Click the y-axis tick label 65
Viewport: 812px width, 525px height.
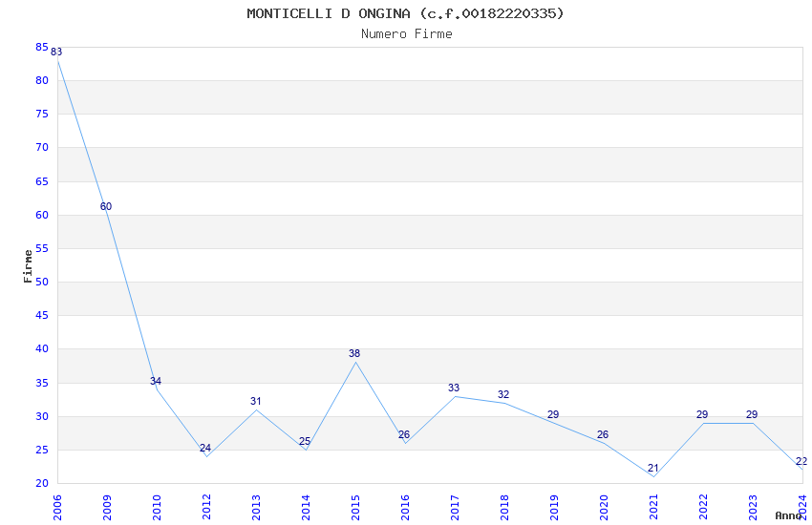tap(42, 181)
